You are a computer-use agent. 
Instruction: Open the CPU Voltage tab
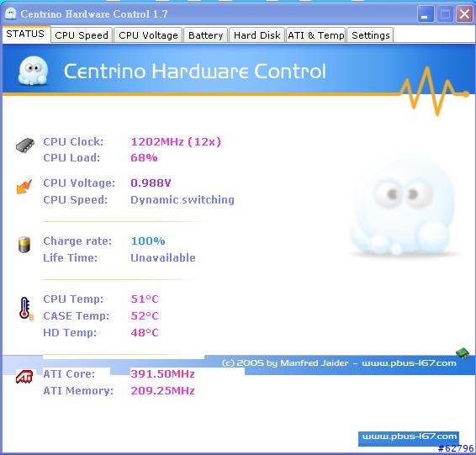point(148,35)
